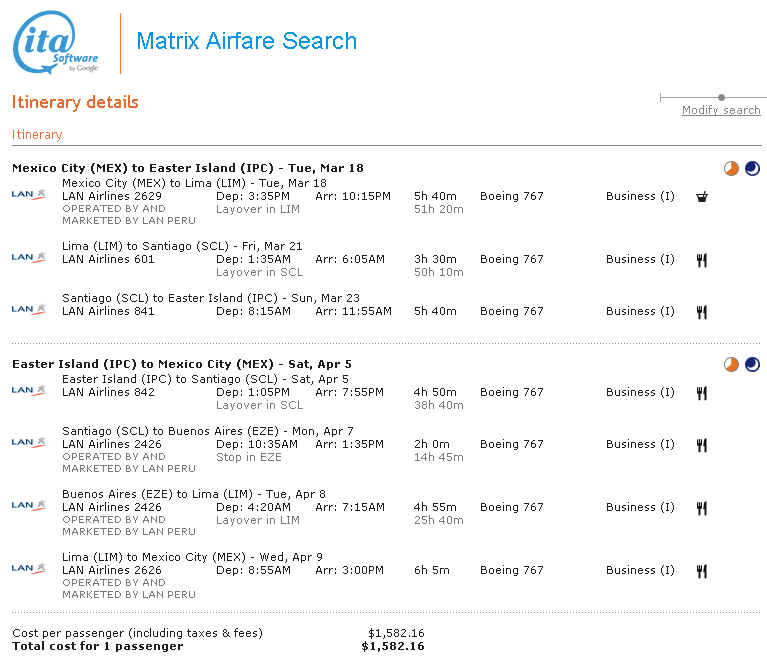Image resolution: width=767 pixels, height=660 pixels.
Task: Click the Dep: 8:55AM departure time
Action: coord(253,570)
